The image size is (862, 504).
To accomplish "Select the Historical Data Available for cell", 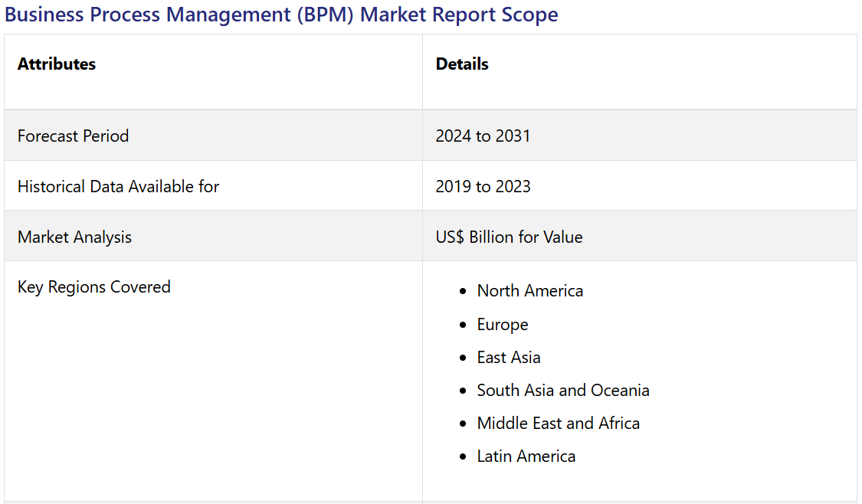I will click(118, 187).
